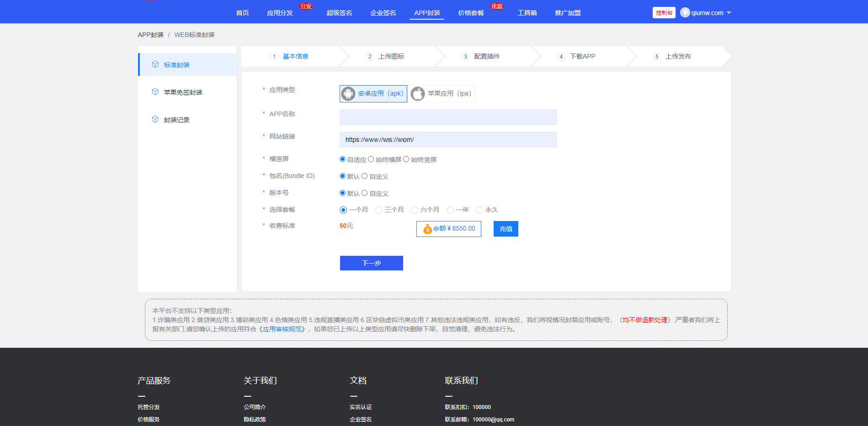Click the cube icon beside 标准封装
Viewport: 868px width, 426px height.
coord(155,65)
